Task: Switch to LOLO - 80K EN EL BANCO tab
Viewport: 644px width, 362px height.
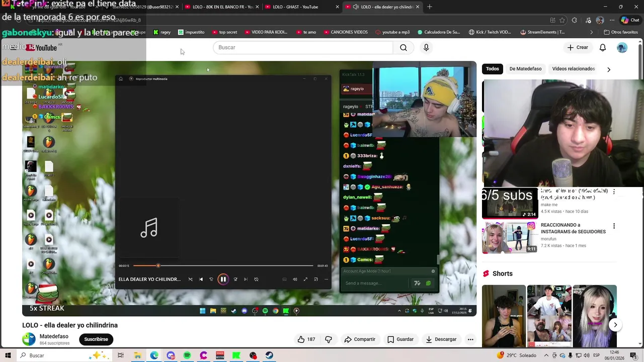Action: (222, 7)
